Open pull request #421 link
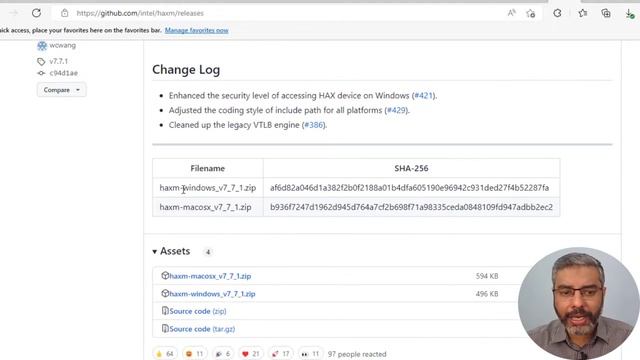Screen dimensions: 640x360 (423, 96)
